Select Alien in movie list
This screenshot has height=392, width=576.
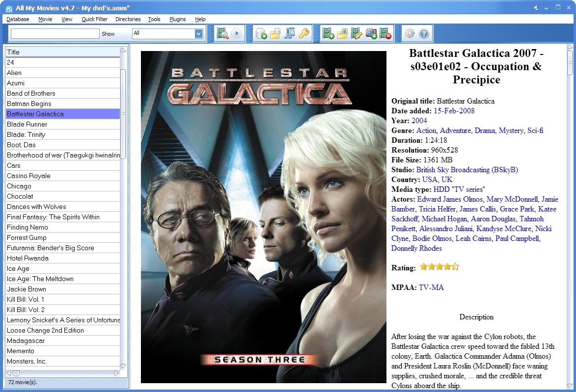pyautogui.click(x=62, y=73)
